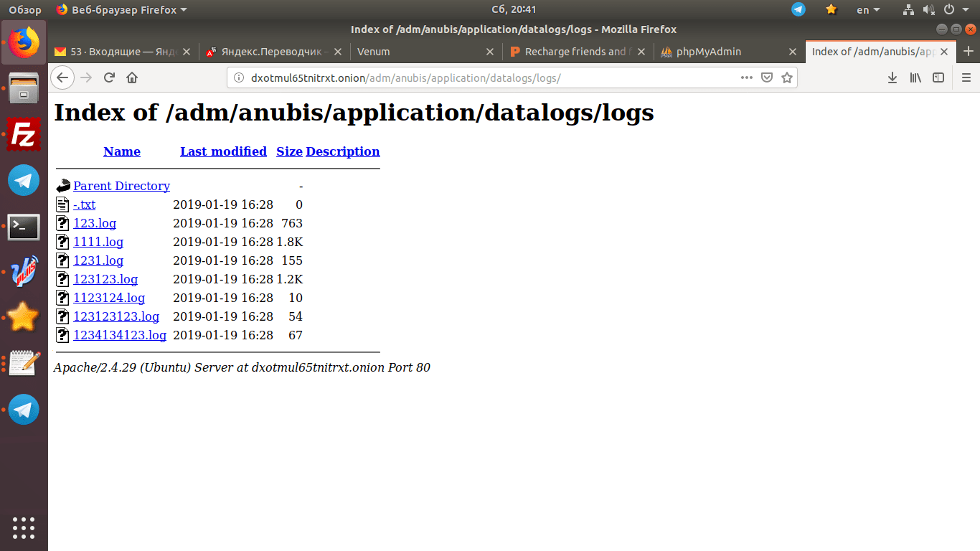This screenshot has width=980, height=551.
Task: Open the notepad text editor in dock
Action: (24, 363)
